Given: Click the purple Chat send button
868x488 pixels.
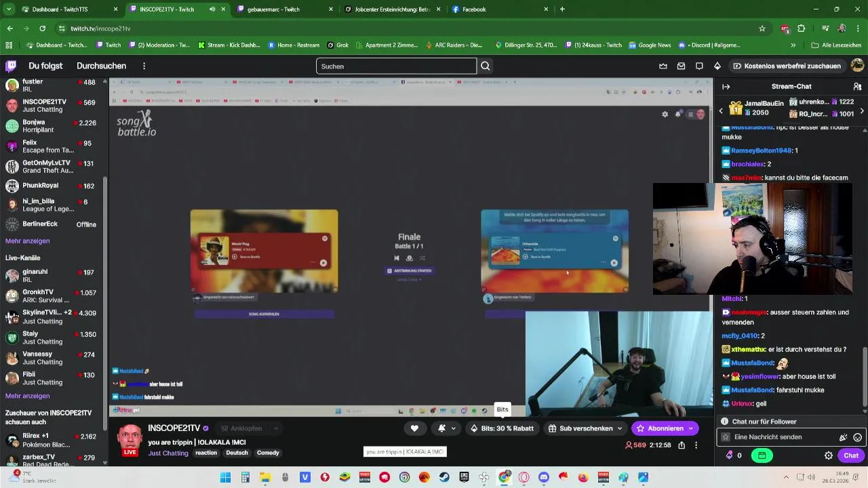Looking at the screenshot, I should click(851, 455).
